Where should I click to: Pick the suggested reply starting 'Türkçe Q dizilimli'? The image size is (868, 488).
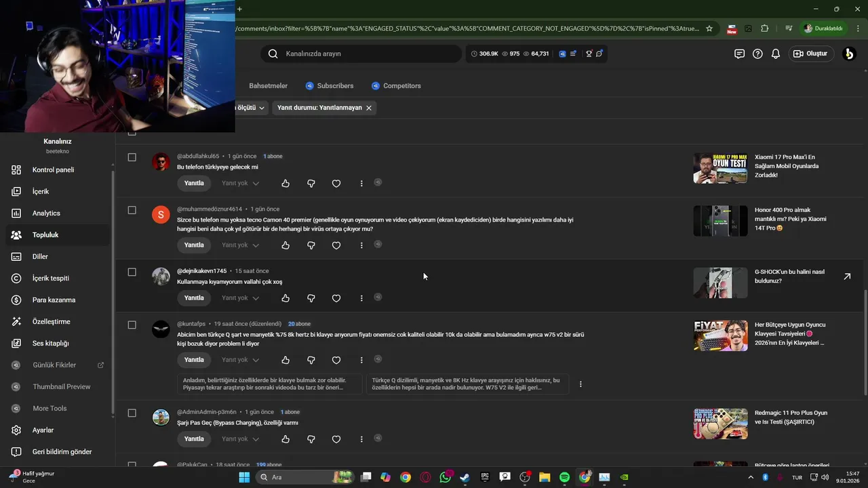pyautogui.click(x=467, y=384)
